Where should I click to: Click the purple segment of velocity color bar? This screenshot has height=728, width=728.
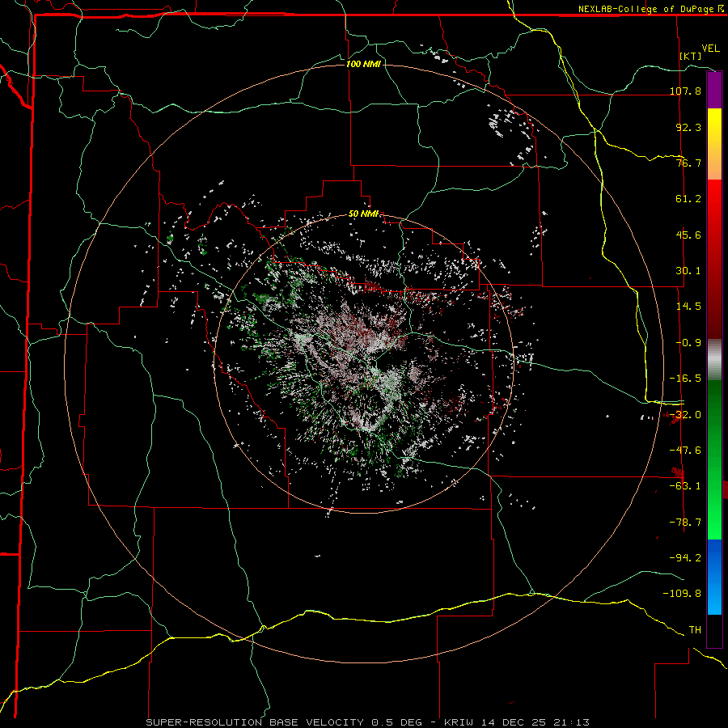[x=714, y=90]
